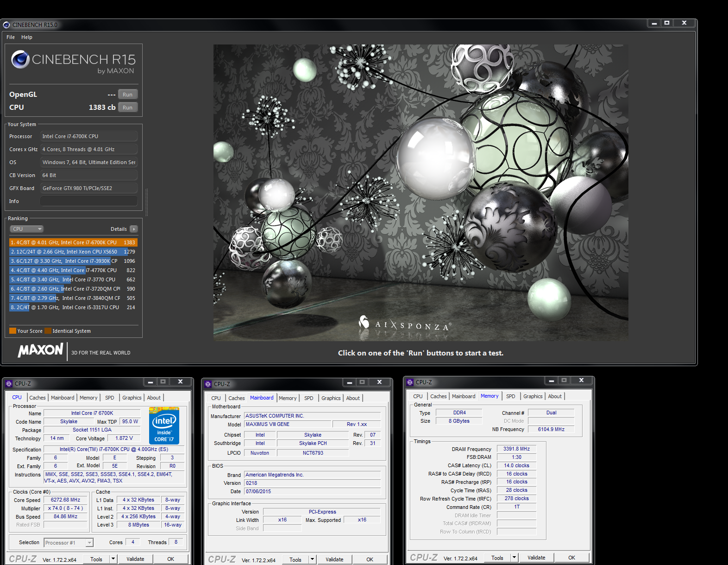
Task: Select ranking entry for Core i7-3930K
Action: pyautogui.click(x=73, y=261)
